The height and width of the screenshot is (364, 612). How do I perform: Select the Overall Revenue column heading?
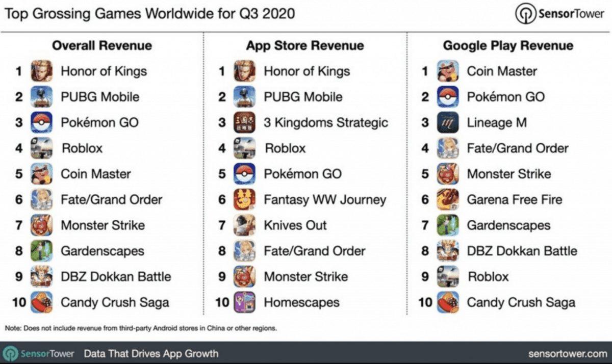(x=101, y=45)
